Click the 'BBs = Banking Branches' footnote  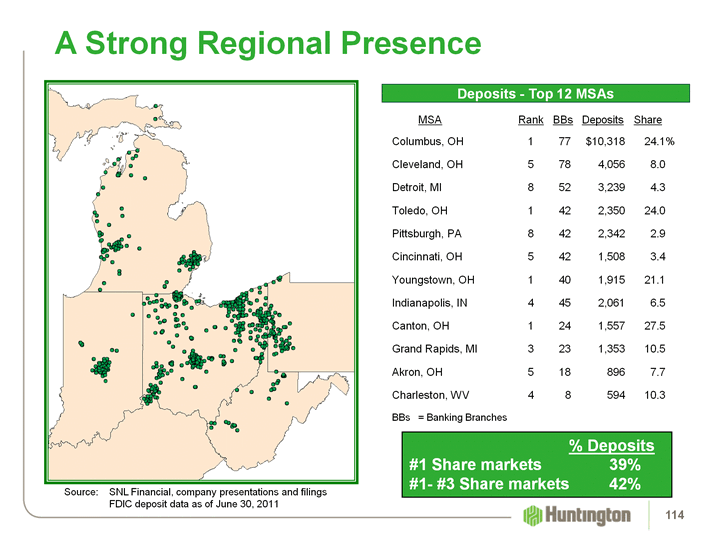click(x=449, y=417)
